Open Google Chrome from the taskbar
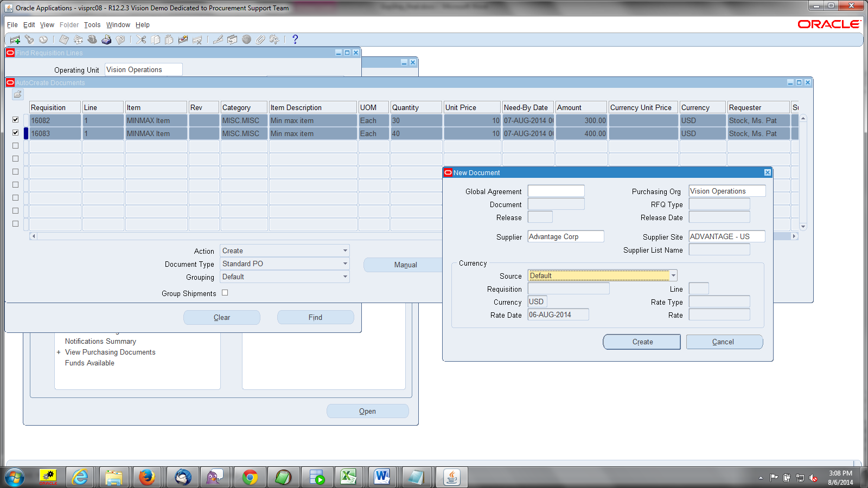The image size is (868, 488). tap(250, 477)
